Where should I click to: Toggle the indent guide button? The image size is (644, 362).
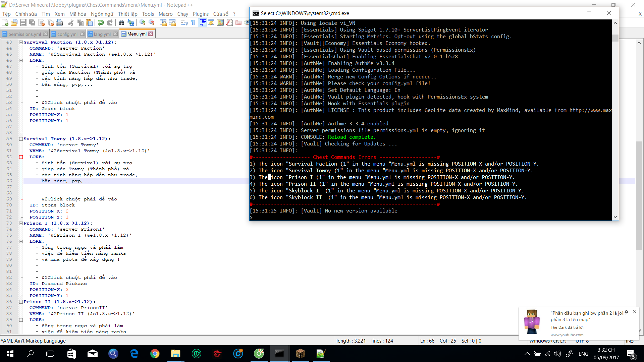pos(203,22)
